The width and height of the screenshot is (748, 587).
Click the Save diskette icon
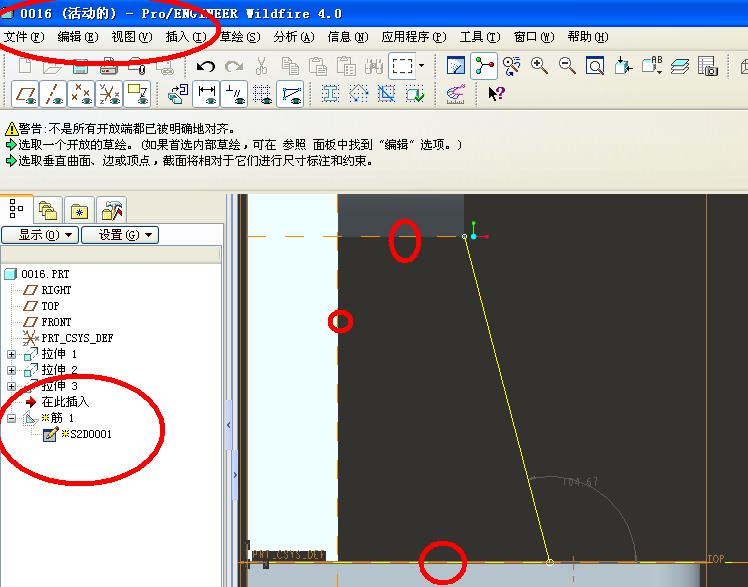[x=80, y=67]
